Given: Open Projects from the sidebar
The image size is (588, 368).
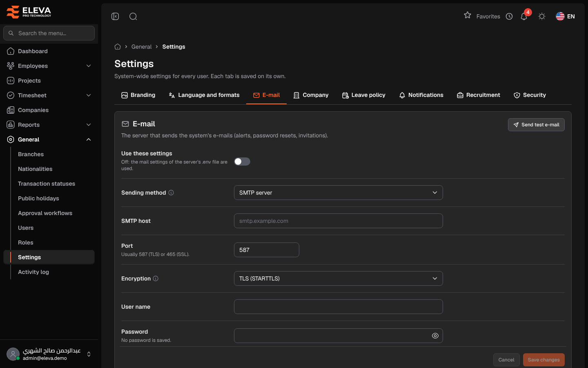Looking at the screenshot, I should 49,81.
